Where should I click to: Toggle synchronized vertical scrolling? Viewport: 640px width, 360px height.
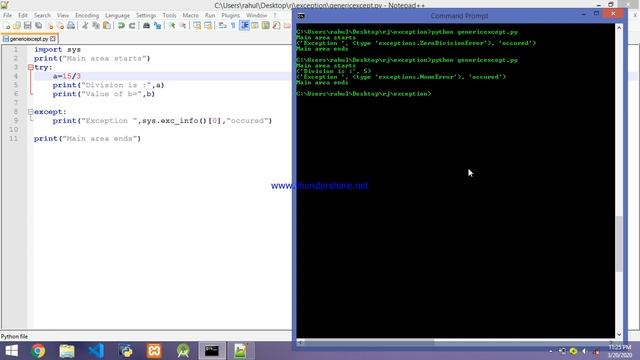pos(197,26)
